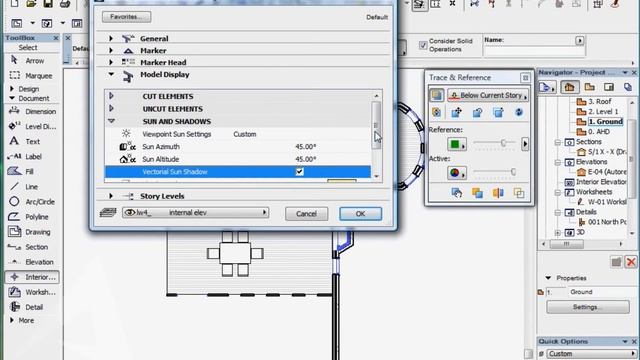
Task: Click the Move Reference icon
Action: tap(457, 113)
